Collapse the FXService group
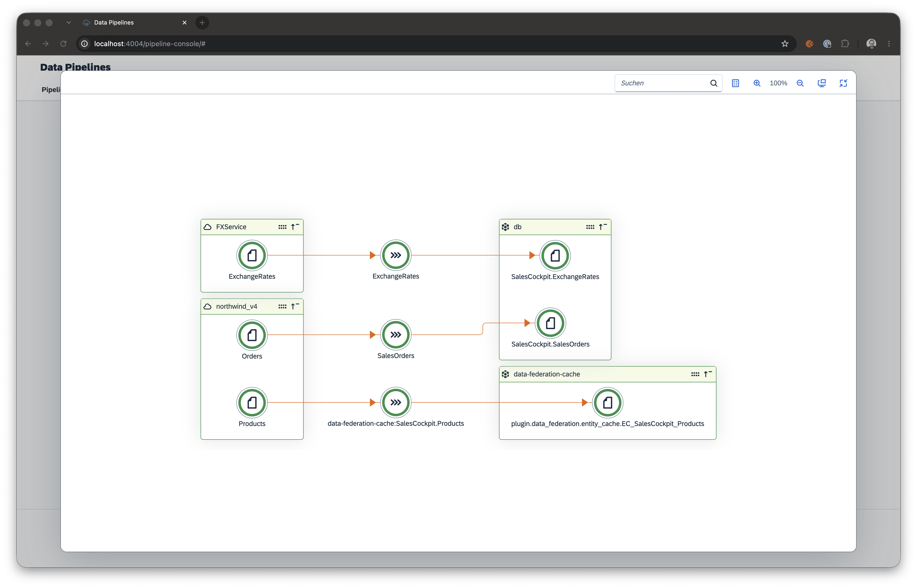The width and height of the screenshot is (917, 588). pos(295,227)
